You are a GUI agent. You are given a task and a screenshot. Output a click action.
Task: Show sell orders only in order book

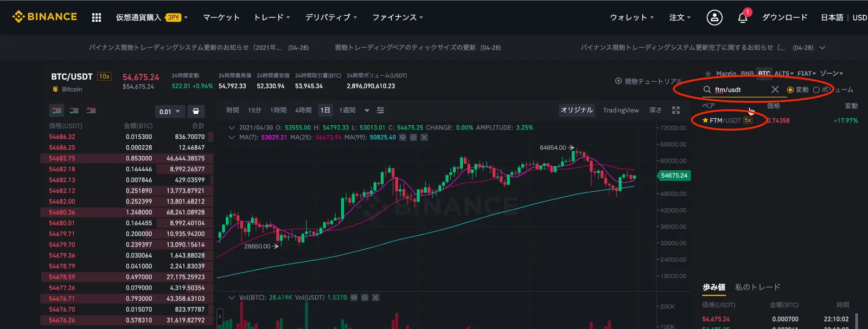pos(91,111)
